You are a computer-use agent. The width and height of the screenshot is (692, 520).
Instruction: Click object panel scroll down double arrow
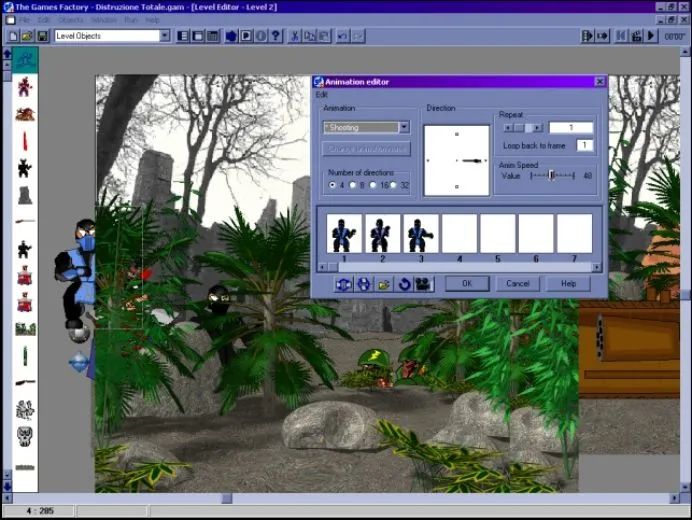pyautogui.click(x=7, y=486)
